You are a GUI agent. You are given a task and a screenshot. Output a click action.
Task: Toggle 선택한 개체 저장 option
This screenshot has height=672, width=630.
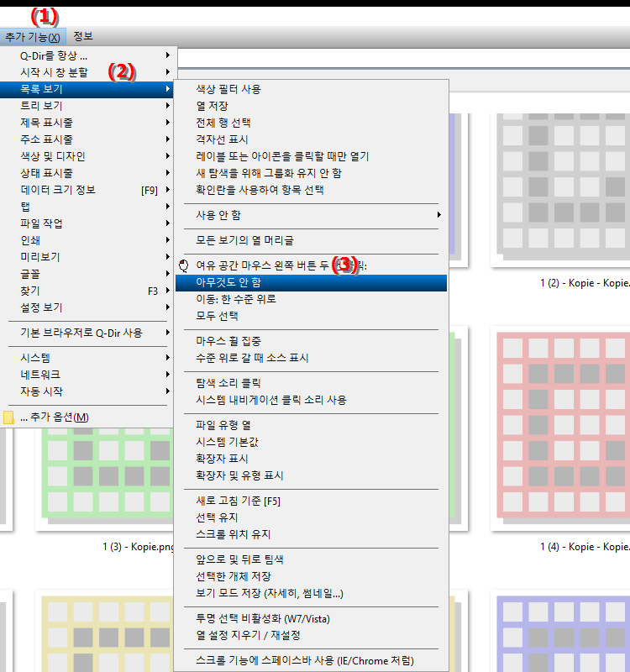(x=311, y=576)
